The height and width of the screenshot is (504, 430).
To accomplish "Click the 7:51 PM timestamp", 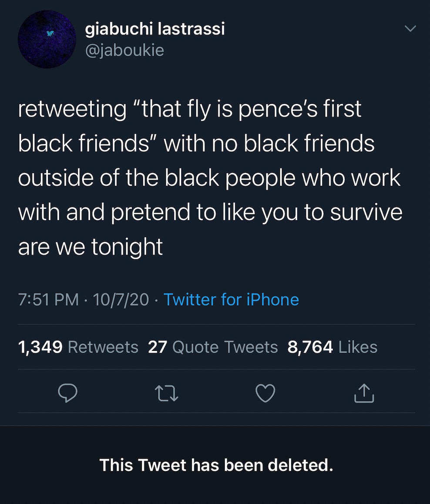I will pyautogui.click(x=49, y=300).
